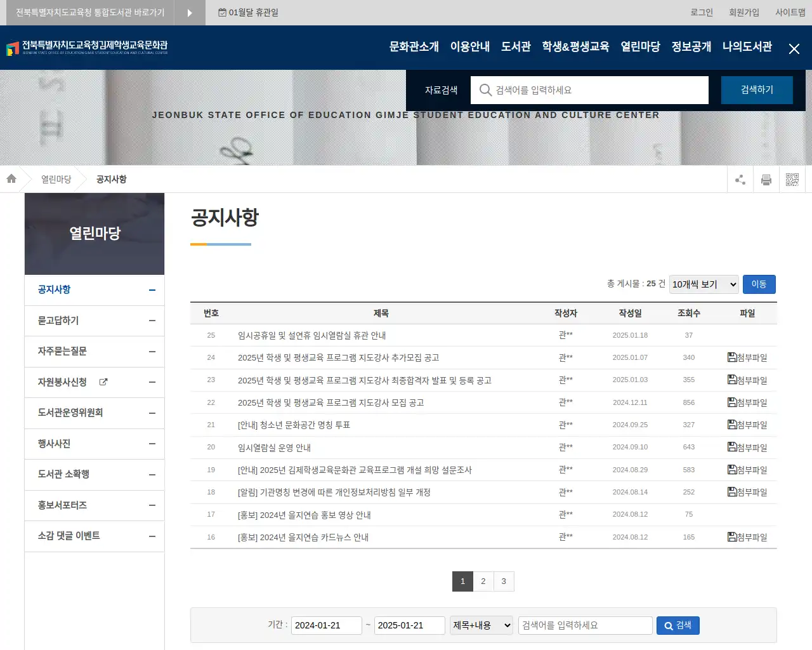The height and width of the screenshot is (650, 812).
Task: Expand the 행사사진 sidebar item
Action: tap(152, 444)
